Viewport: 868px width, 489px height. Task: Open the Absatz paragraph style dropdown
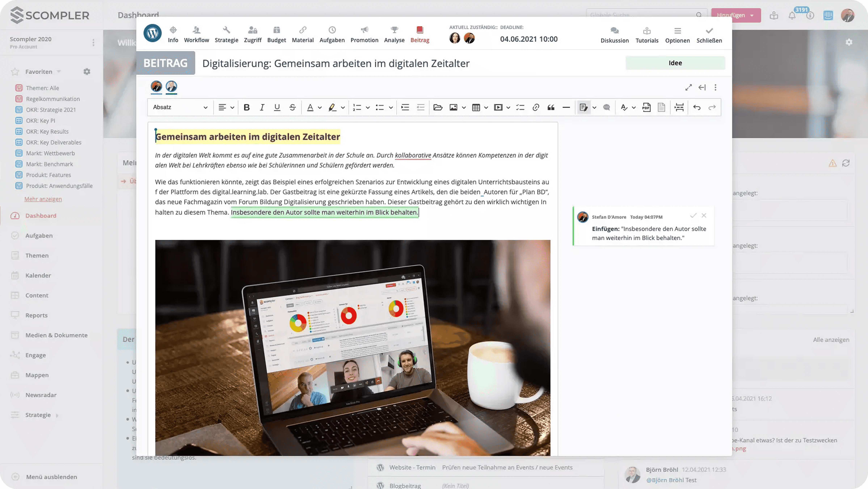[180, 107]
